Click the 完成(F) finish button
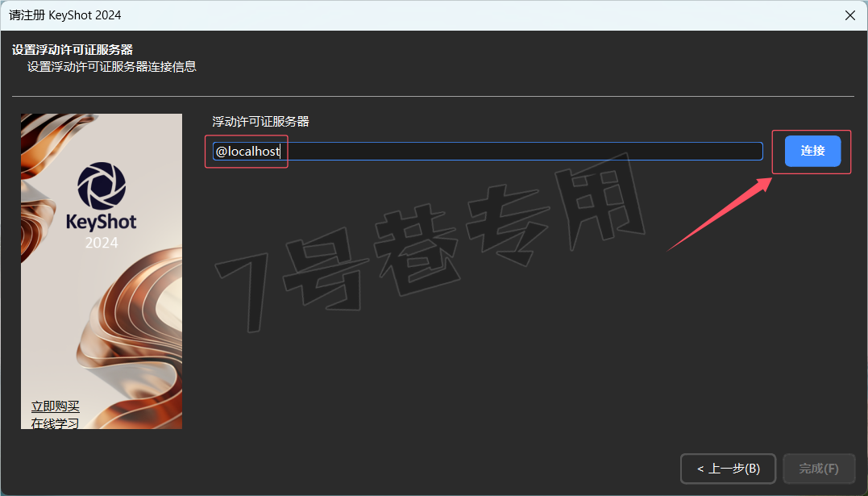 click(819, 469)
